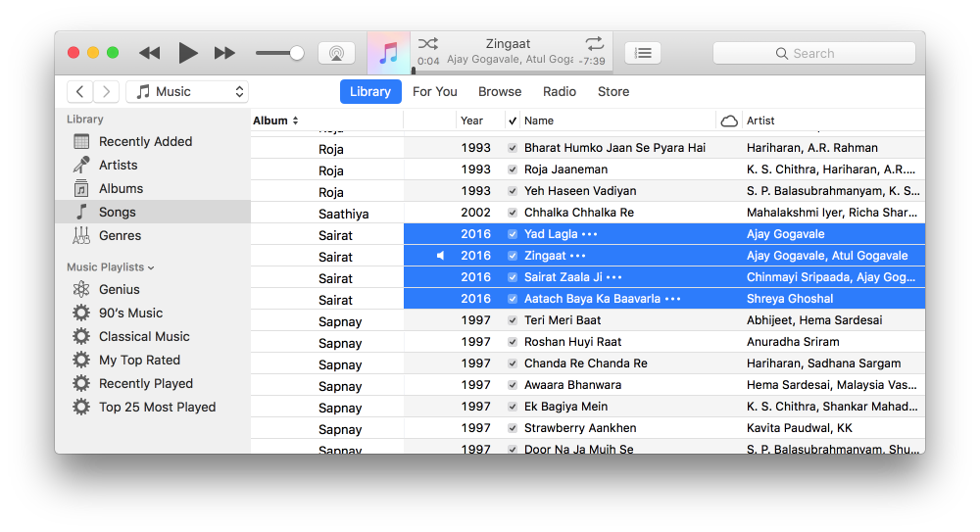Uncheck Bharat Humko Jaan Se Pyara Hai

[x=513, y=148]
